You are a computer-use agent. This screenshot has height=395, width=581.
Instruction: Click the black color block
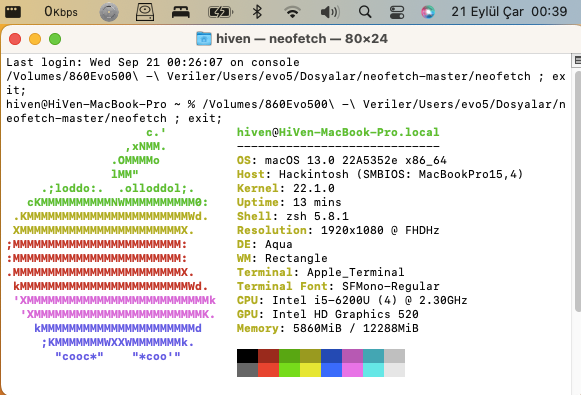[x=248, y=356]
